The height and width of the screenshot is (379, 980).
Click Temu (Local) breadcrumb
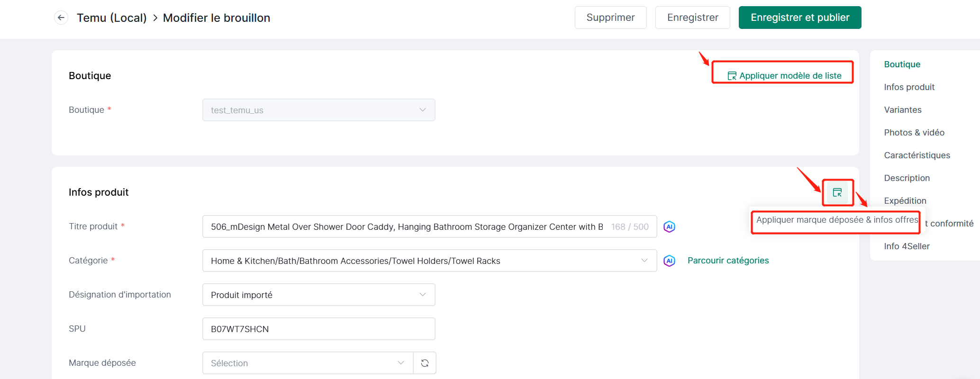tap(112, 18)
